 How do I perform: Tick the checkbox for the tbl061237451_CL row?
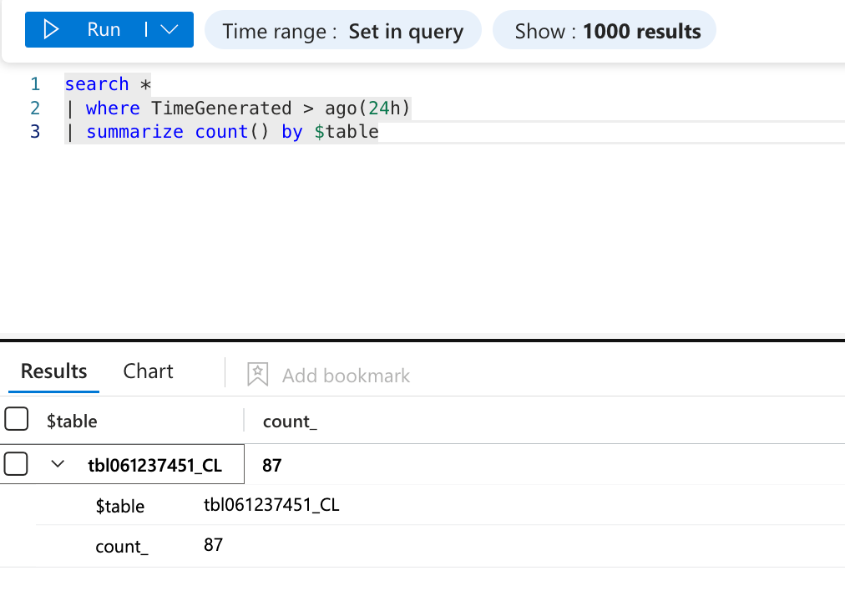coord(16,464)
